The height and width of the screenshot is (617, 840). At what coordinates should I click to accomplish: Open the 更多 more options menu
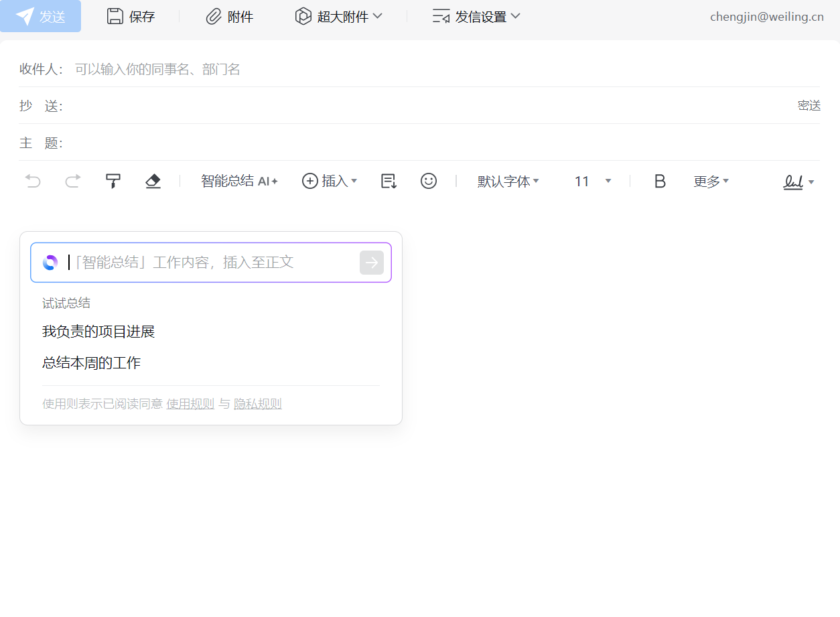pyautogui.click(x=711, y=182)
